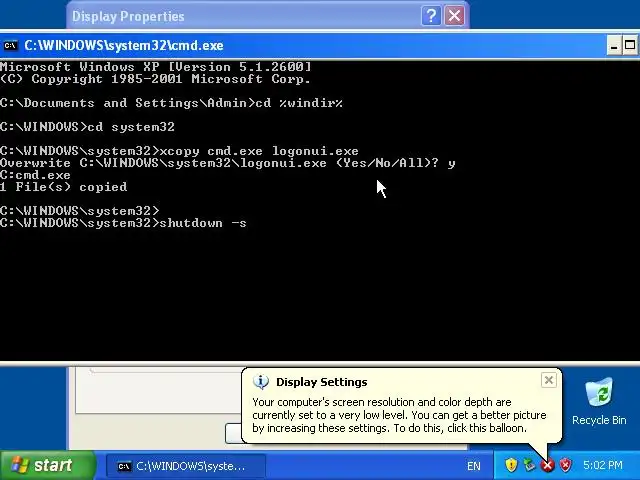
Task: Click the red X display settings tray icon
Action: (x=548, y=465)
